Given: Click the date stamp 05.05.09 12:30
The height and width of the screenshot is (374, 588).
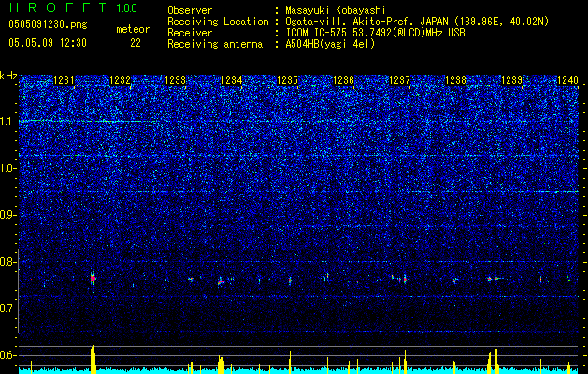Looking at the screenshot, I should 48,43.
